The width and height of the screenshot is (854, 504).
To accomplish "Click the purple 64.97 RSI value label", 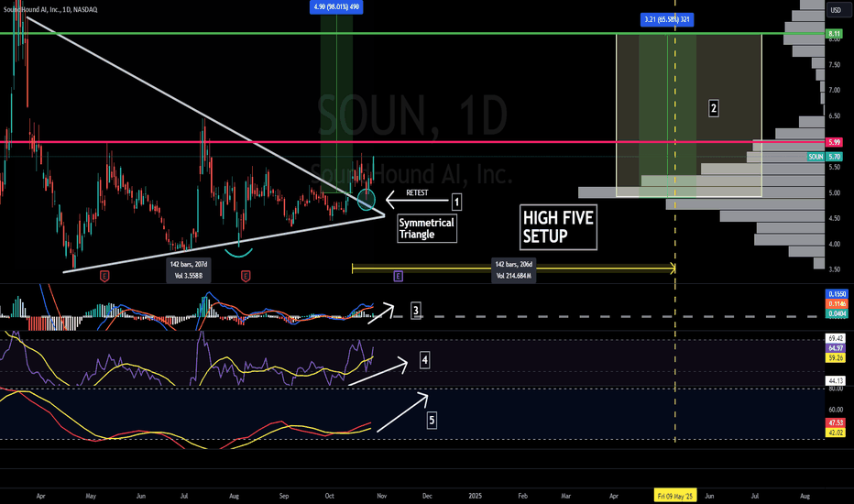I will coord(836,348).
